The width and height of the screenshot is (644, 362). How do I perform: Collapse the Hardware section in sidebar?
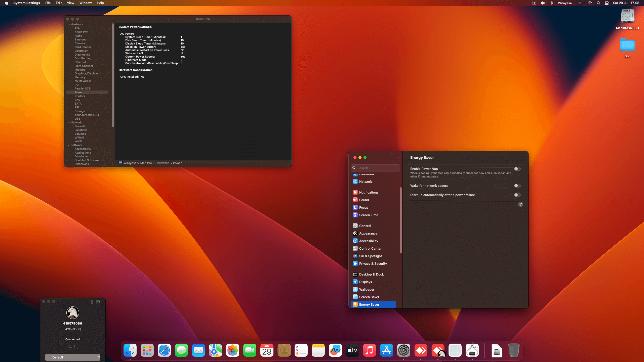click(69, 25)
